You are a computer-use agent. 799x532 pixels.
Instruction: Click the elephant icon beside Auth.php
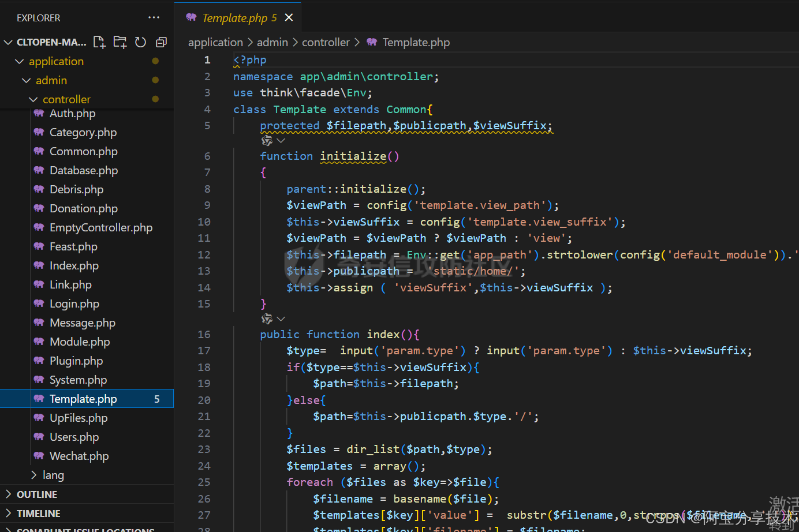click(39, 114)
